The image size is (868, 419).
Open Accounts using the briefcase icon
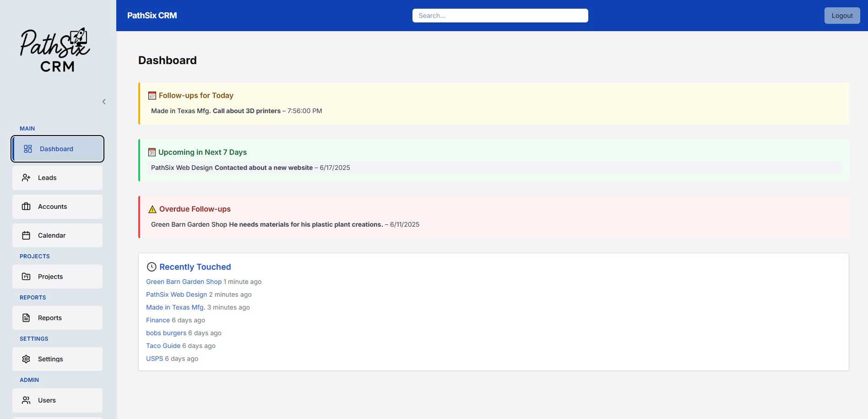pyautogui.click(x=26, y=206)
